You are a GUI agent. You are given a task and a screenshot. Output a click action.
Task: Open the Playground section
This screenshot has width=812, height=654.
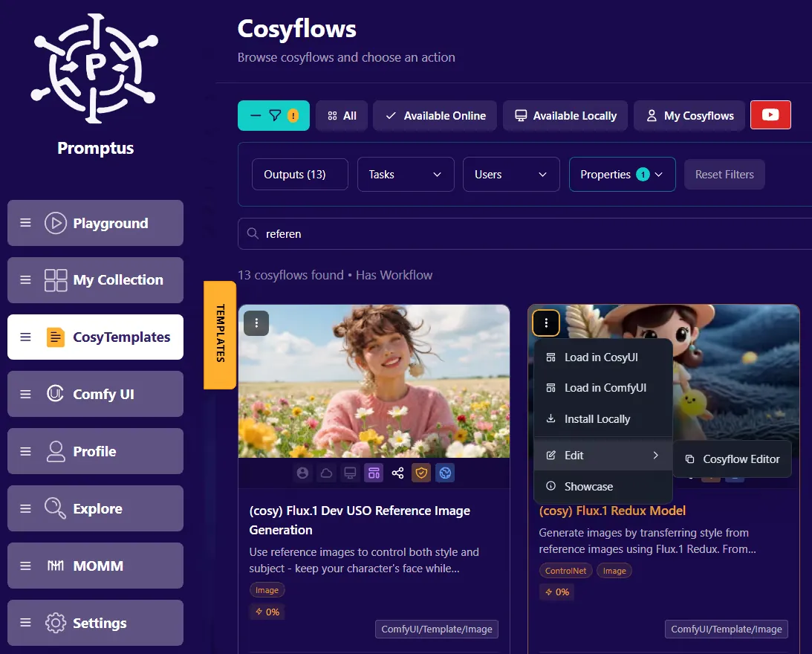95,223
